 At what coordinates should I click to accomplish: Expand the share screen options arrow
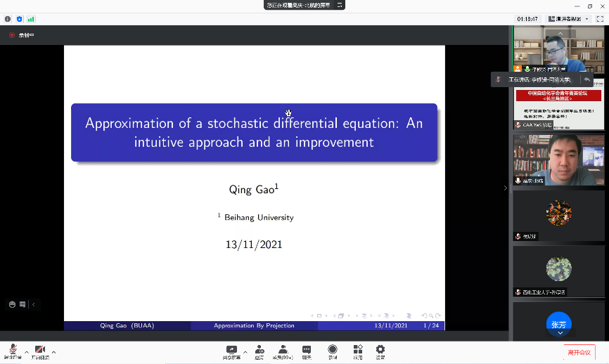(x=245, y=351)
